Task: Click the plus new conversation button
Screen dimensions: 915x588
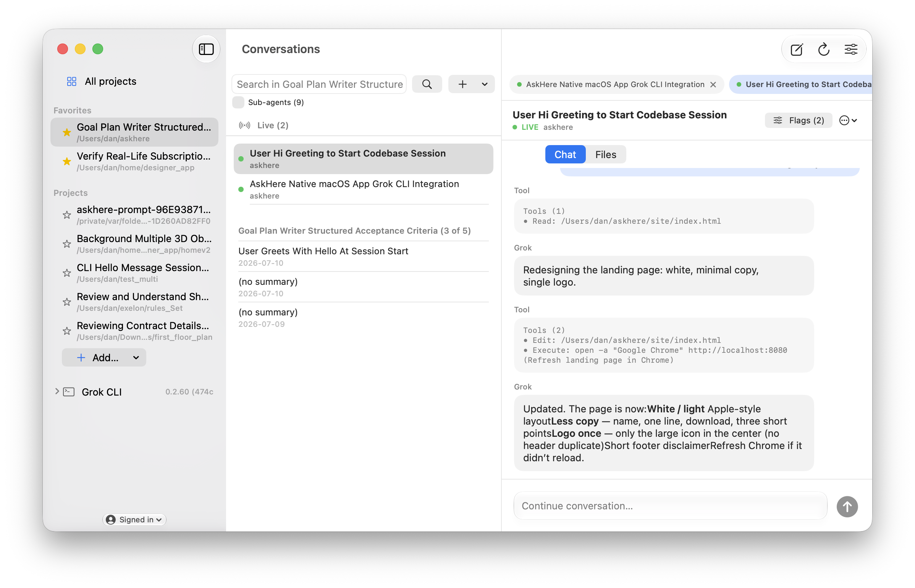Action: [x=462, y=84]
